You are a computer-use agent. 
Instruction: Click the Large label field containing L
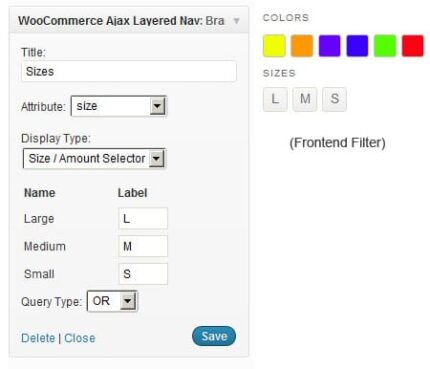click(x=143, y=219)
